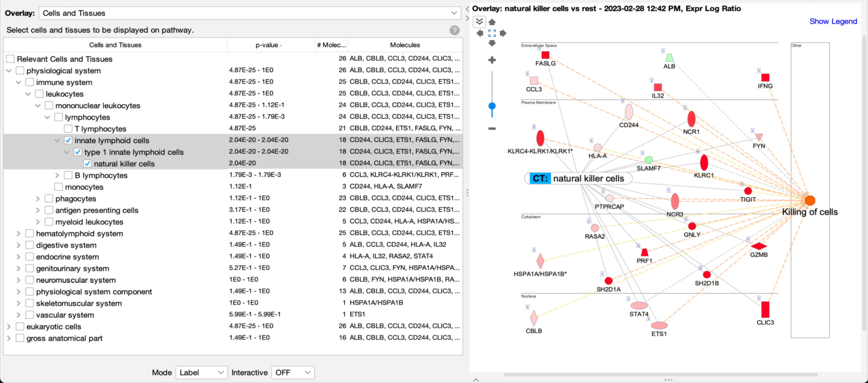The image size is (868, 383).
Task: Click the Molecules column header
Action: click(405, 45)
